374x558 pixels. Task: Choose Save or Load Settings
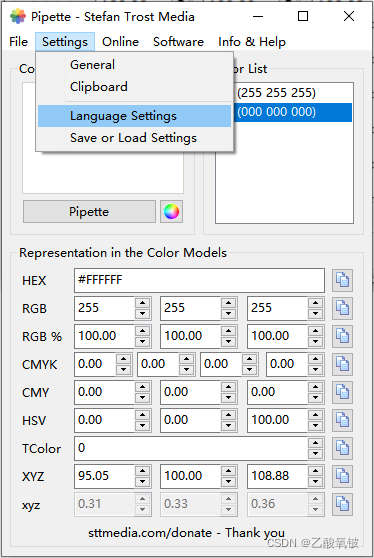(x=135, y=138)
